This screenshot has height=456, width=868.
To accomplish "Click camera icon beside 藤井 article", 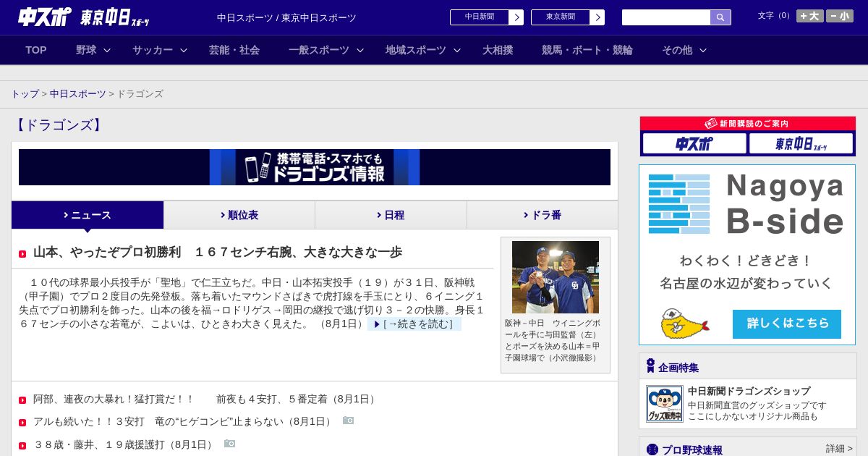I will pyautogui.click(x=230, y=444).
